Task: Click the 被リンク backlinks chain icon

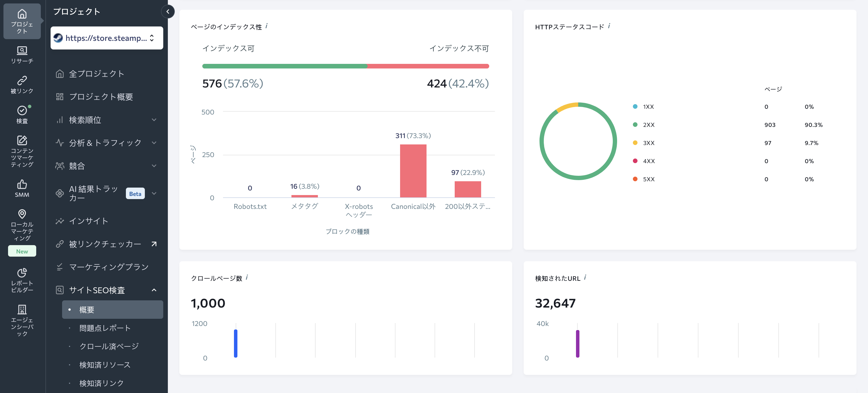Action: point(22,80)
